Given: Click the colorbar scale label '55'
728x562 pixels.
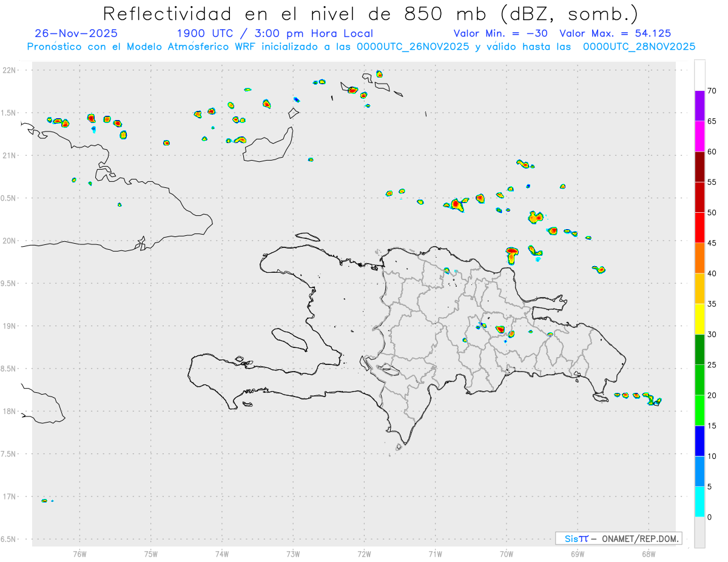Looking at the screenshot, I should point(712,182).
